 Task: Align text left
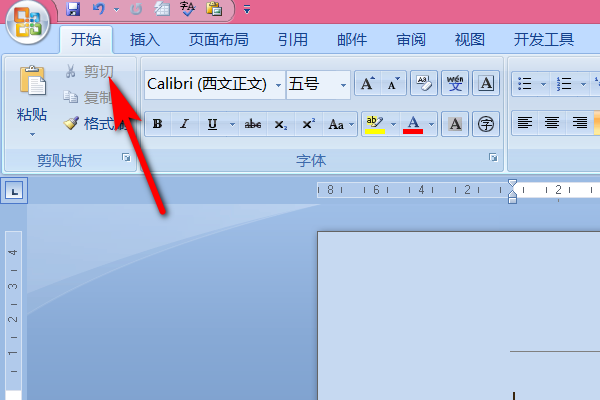click(x=525, y=123)
